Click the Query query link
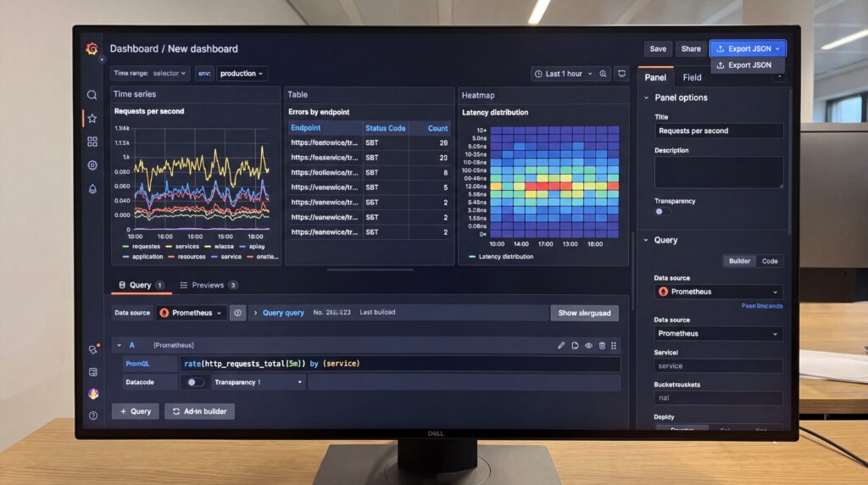868x485 pixels. click(x=283, y=313)
